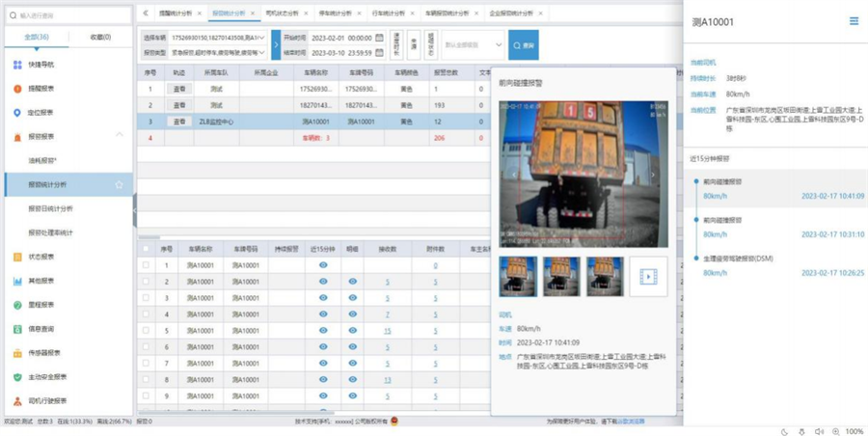Collapse the 报警报表 sidebar section

click(119, 136)
